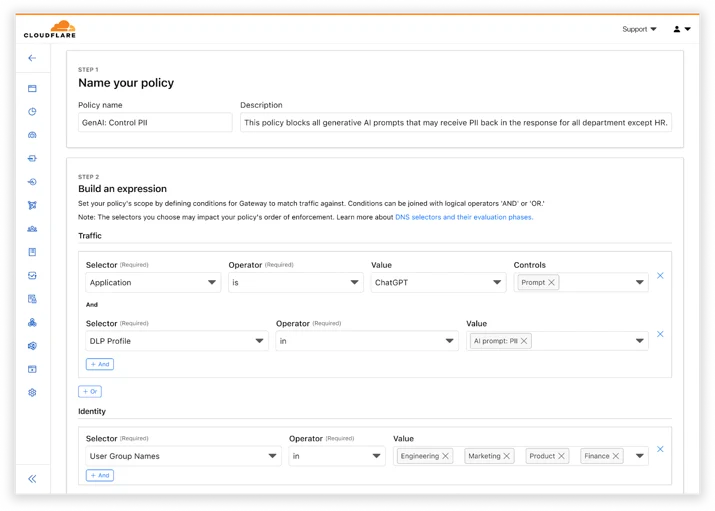Expand the user group value dropdown arrow

tap(639, 456)
